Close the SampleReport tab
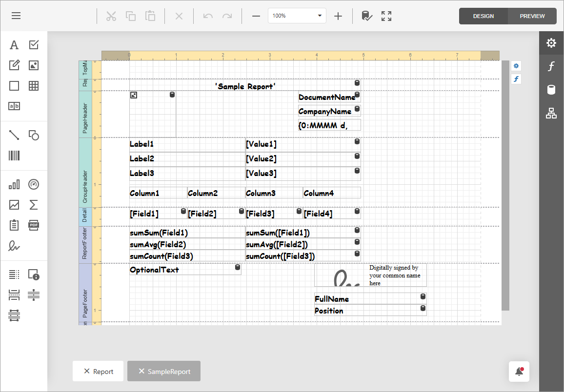The image size is (564, 392). [x=141, y=371]
